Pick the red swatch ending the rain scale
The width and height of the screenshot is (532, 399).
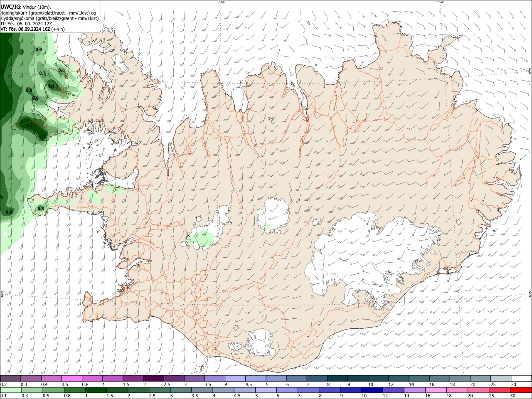pyautogui.click(x=521, y=390)
